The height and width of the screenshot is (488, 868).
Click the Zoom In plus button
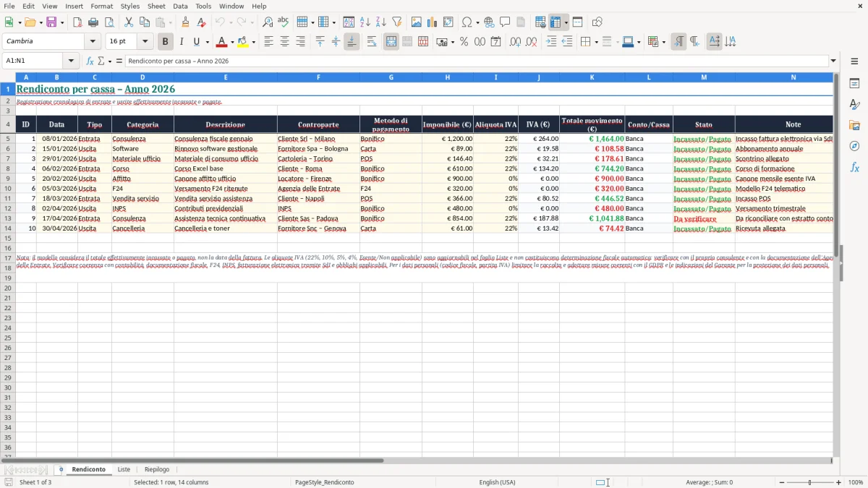click(839, 482)
